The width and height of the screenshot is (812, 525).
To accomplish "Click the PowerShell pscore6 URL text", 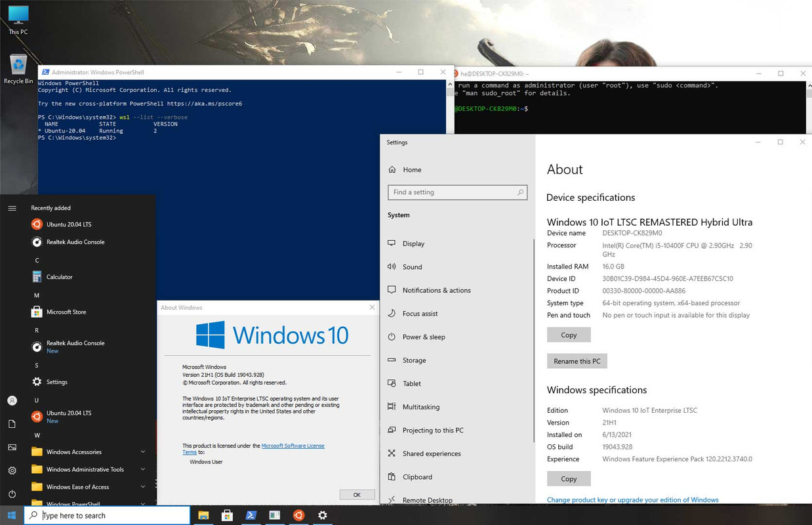I will pos(205,104).
